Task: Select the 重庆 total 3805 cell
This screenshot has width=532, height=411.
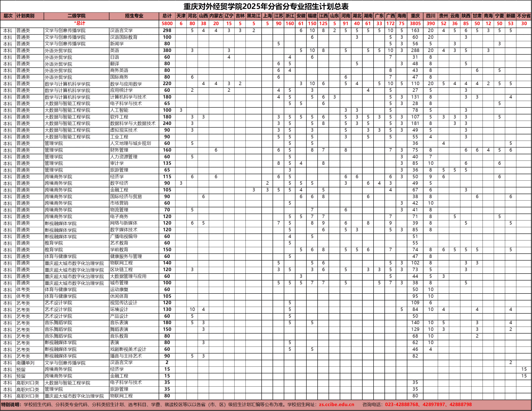Action: [x=415, y=23]
